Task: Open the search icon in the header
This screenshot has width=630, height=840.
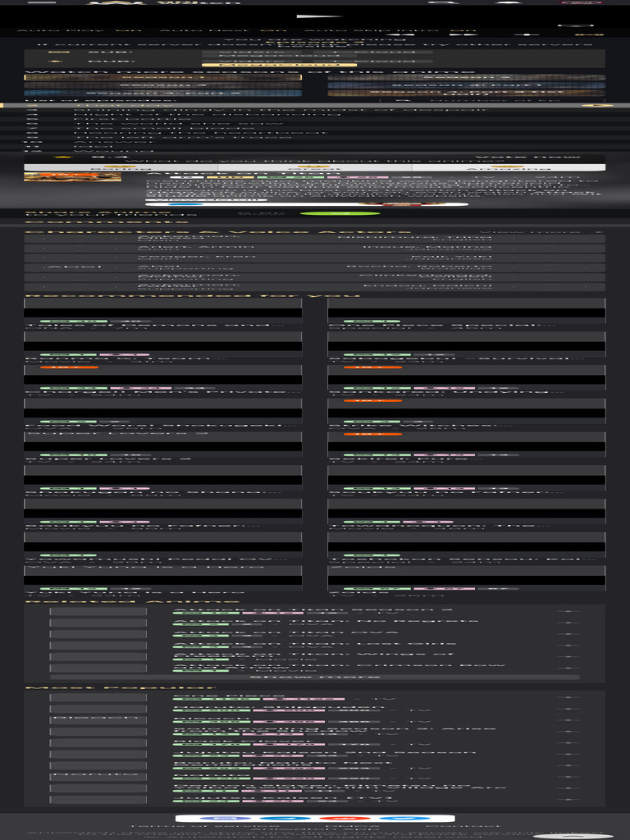Action: click(x=445, y=2)
